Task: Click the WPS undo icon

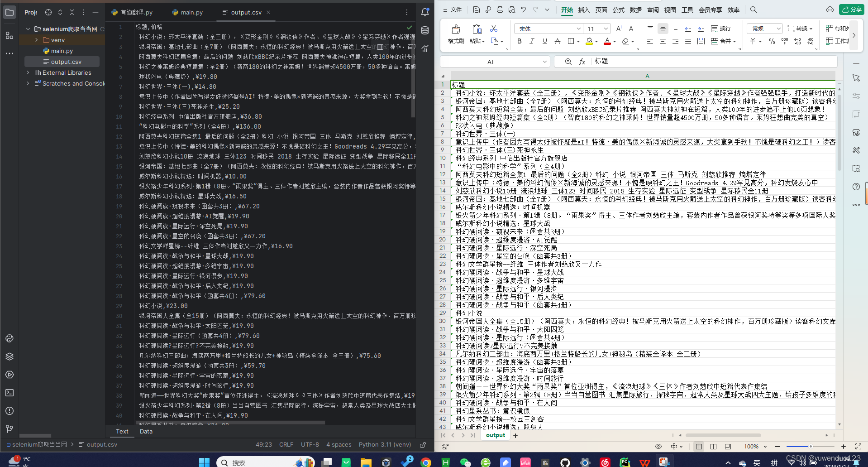Action: (524, 10)
